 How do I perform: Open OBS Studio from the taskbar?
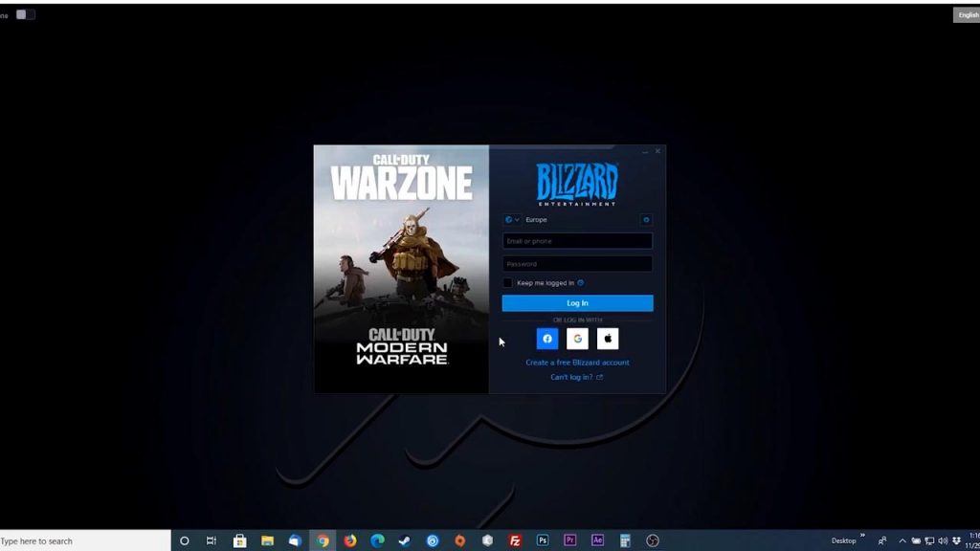[x=653, y=541]
